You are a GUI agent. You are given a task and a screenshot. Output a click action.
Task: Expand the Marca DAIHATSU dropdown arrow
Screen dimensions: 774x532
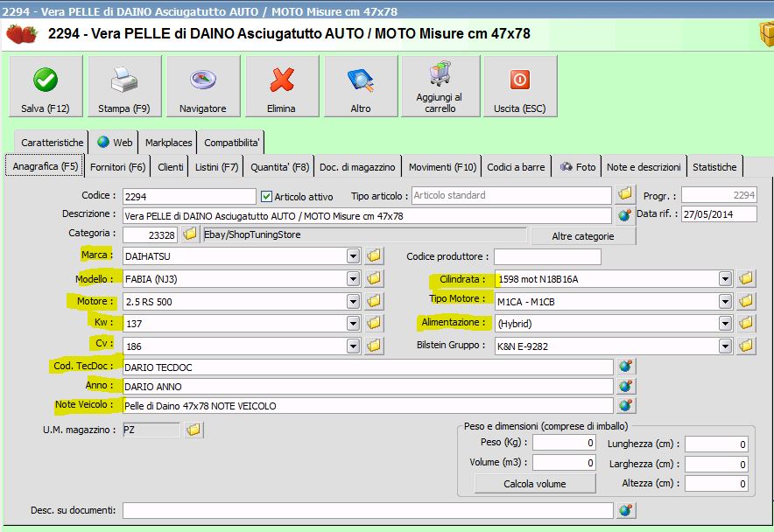click(x=353, y=255)
